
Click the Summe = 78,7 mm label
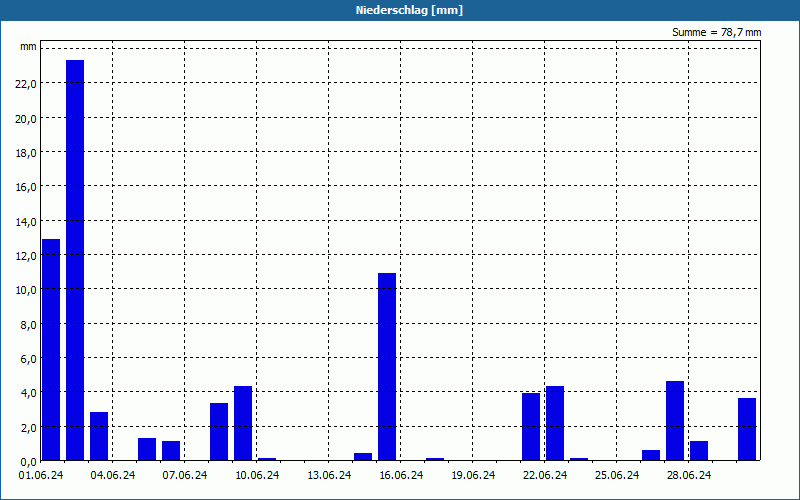click(716, 32)
